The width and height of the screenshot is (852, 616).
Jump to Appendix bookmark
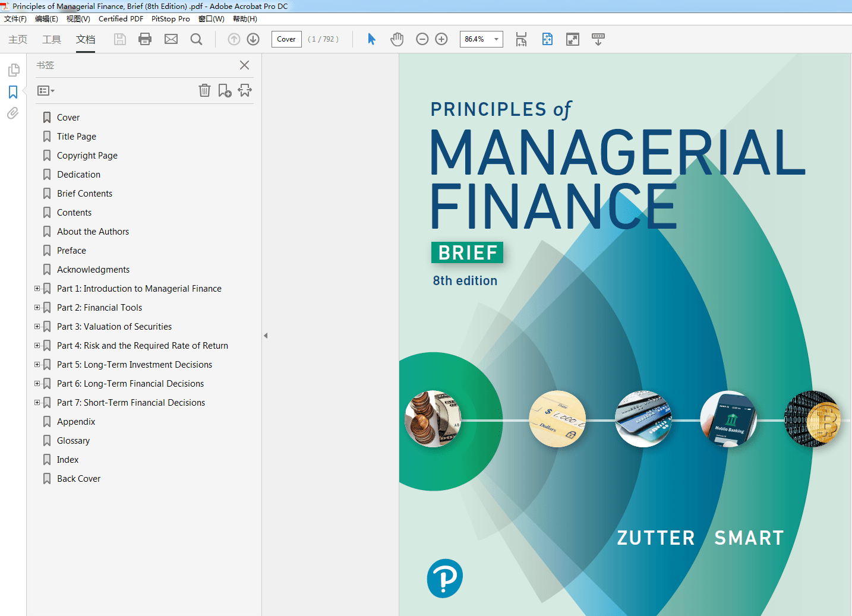tap(76, 422)
